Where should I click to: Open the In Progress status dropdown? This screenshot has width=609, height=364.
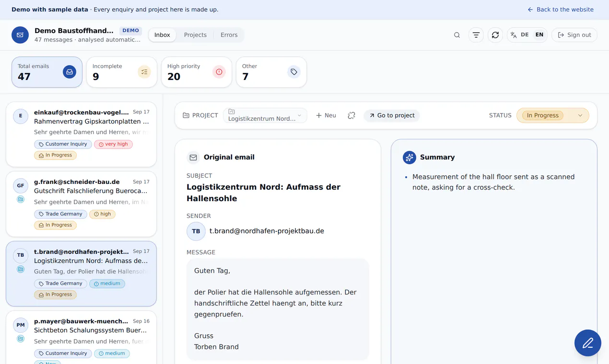click(x=552, y=115)
